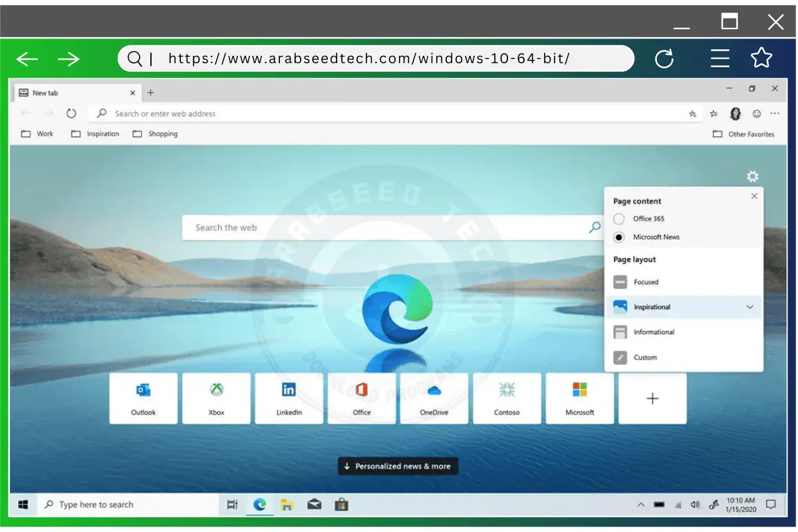This screenshot has width=798, height=532.
Task: Click the Search the web box
Action: 392,227
